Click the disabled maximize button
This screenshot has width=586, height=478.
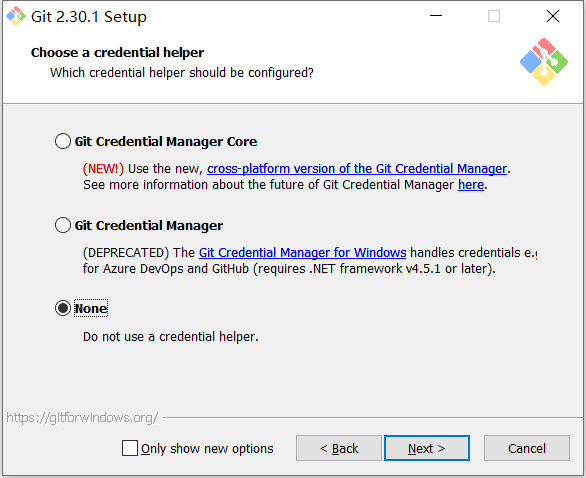[x=494, y=16]
